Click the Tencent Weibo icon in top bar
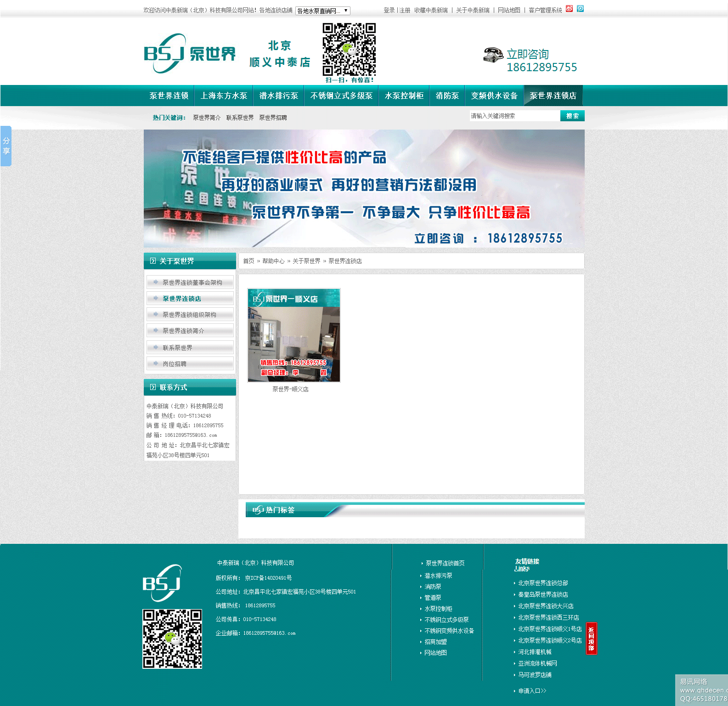 (581, 9)
